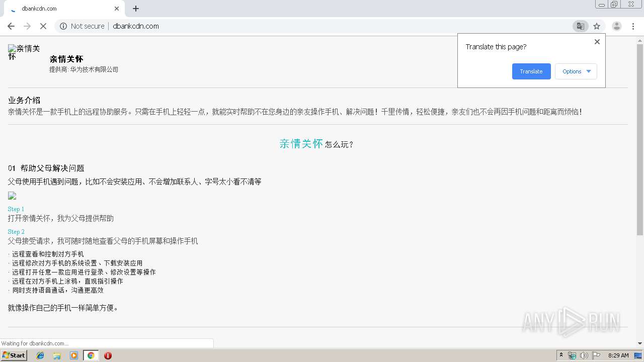Click the browser back arrow
This screenshot has width=644, height=362.
pyautogui.click(x=11, y=26)
